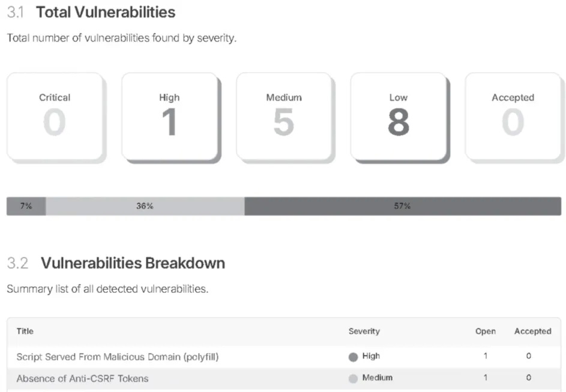Viewport: 566px width, 392px height.
Task: Click the Total Vulnerabilities section heading
Action: (x=106, y=12)
